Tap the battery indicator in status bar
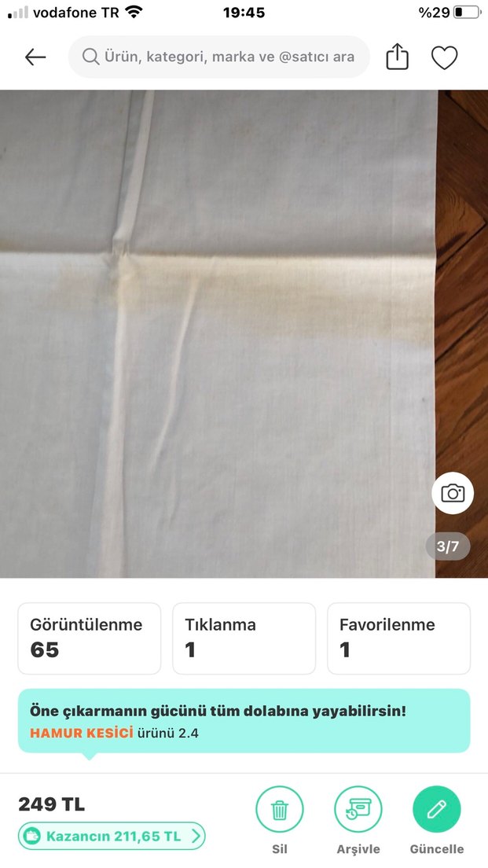Screen dimensions: 488x868 [x=467, y=12]
